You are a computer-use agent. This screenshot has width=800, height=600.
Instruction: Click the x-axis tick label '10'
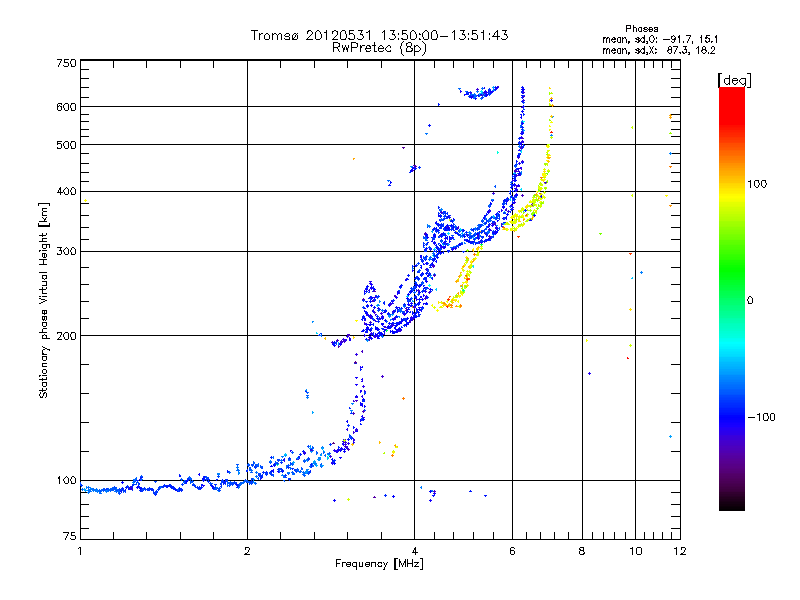[635, 551]
